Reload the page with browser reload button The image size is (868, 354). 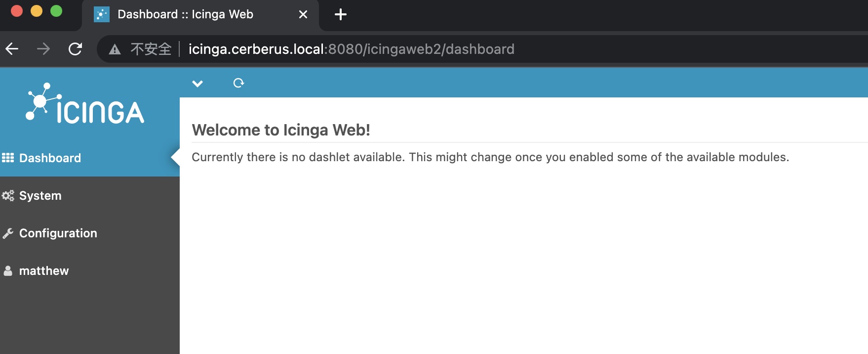point(75,48)
